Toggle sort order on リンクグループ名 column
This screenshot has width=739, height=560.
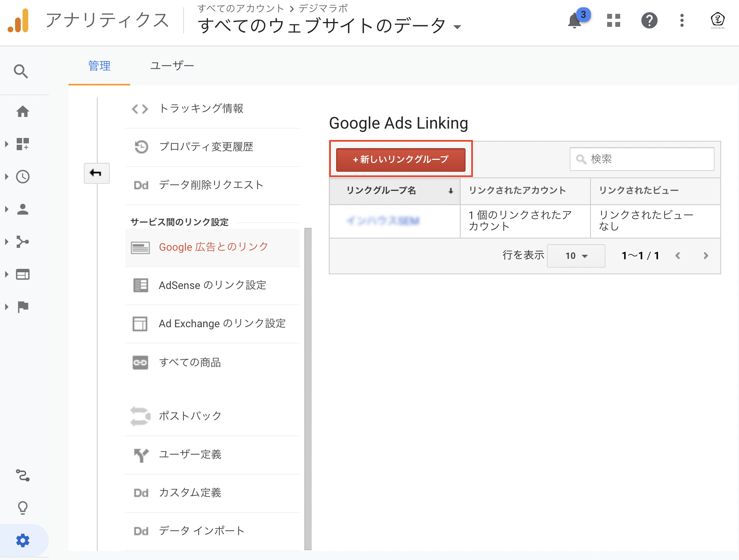click(450, 191)
